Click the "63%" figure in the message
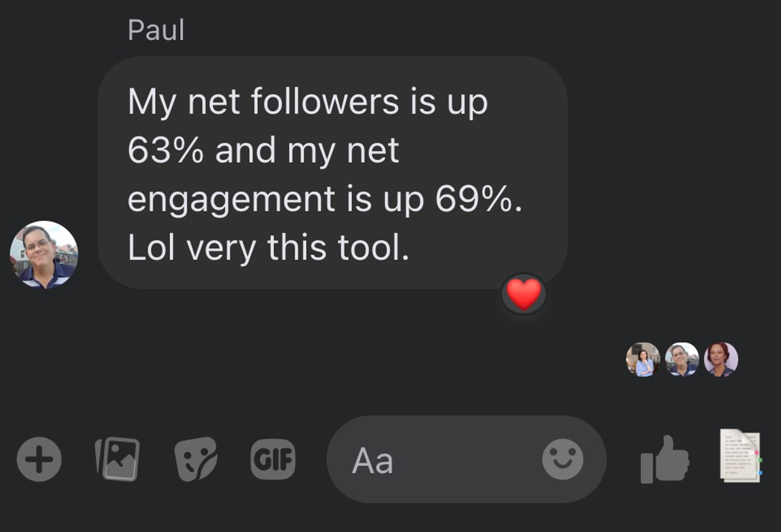 click(165, 150)
